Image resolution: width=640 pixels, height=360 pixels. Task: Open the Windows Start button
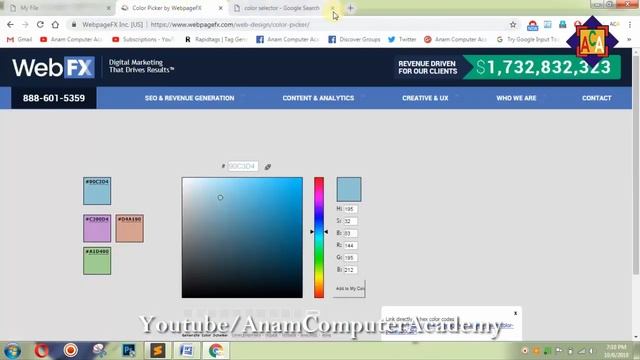[12, 351]
